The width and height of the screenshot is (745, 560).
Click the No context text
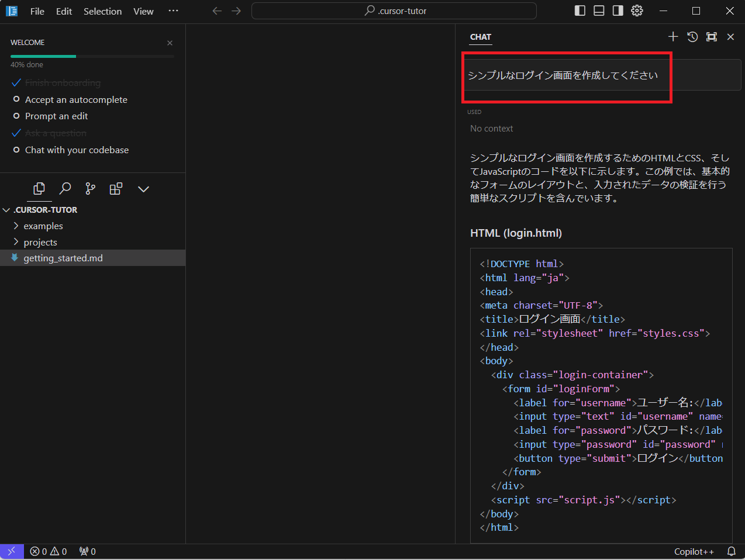491,129
